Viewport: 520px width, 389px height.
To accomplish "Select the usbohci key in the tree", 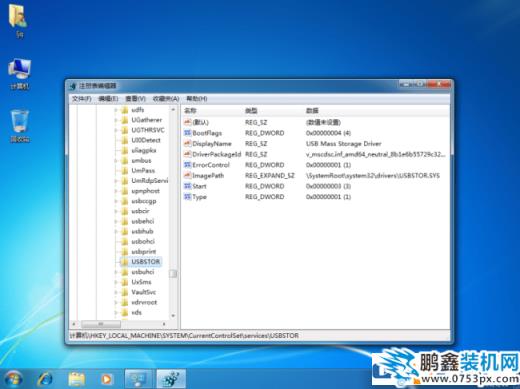I will tap(143, 241).
